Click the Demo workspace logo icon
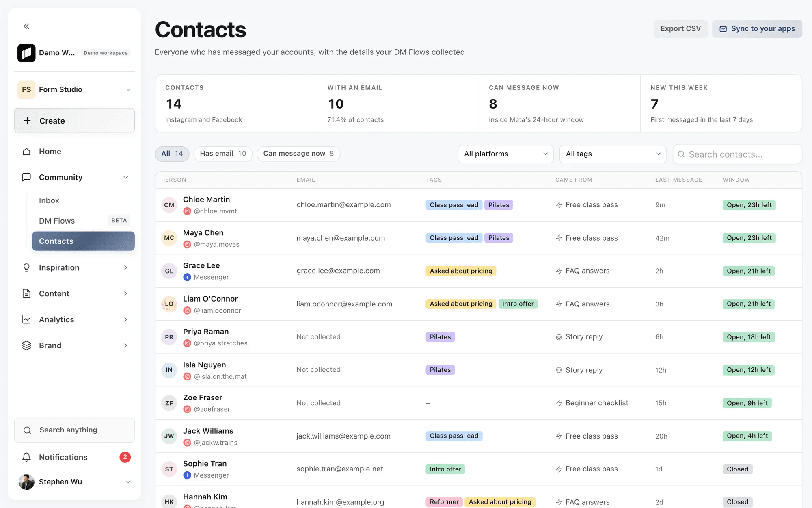 pyautogui.click(x=26, y=53)
